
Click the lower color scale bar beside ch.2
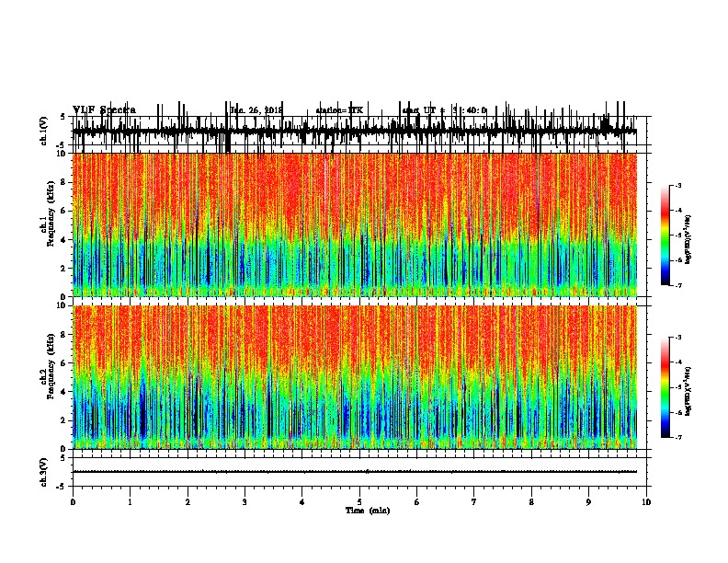(665, 387)
